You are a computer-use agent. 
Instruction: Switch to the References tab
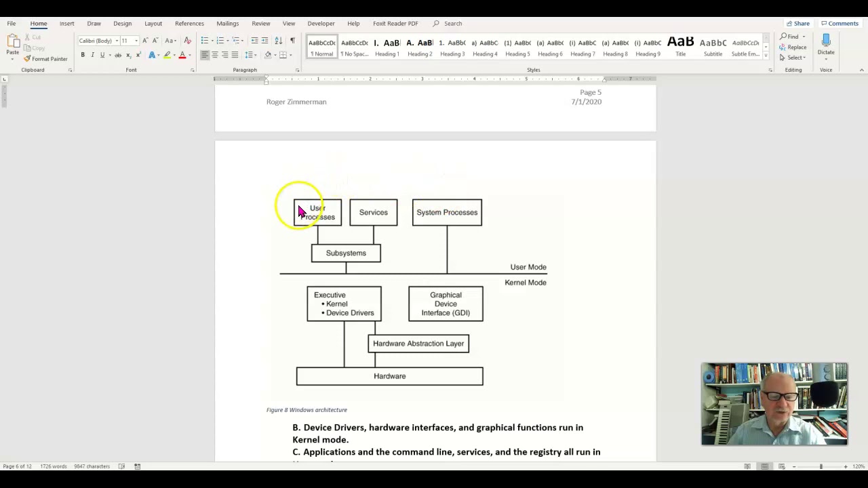point(189,23)
